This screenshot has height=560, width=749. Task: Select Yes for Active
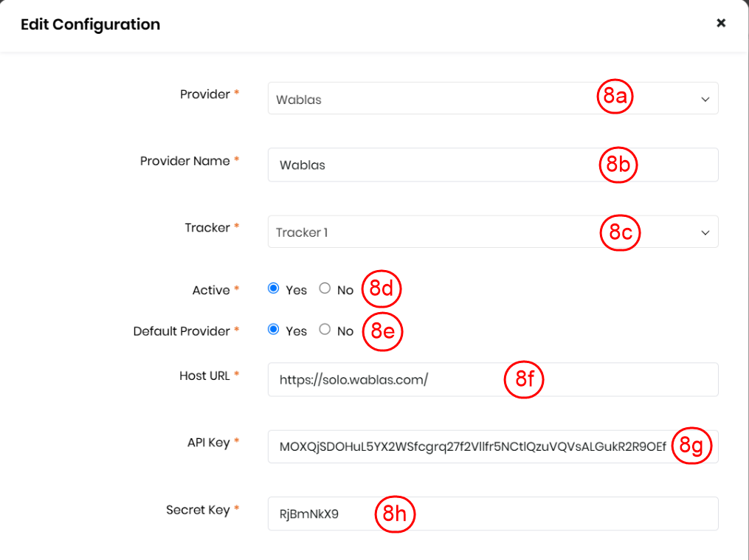point(274,289)
